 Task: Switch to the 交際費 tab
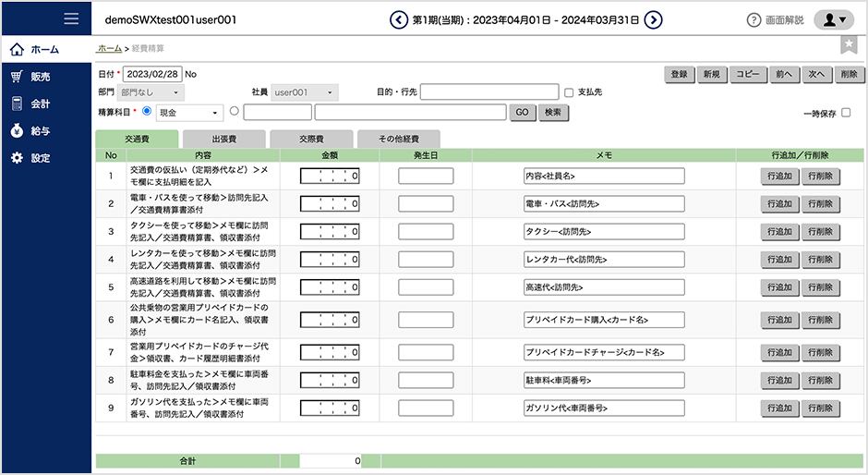click(312, 140)
